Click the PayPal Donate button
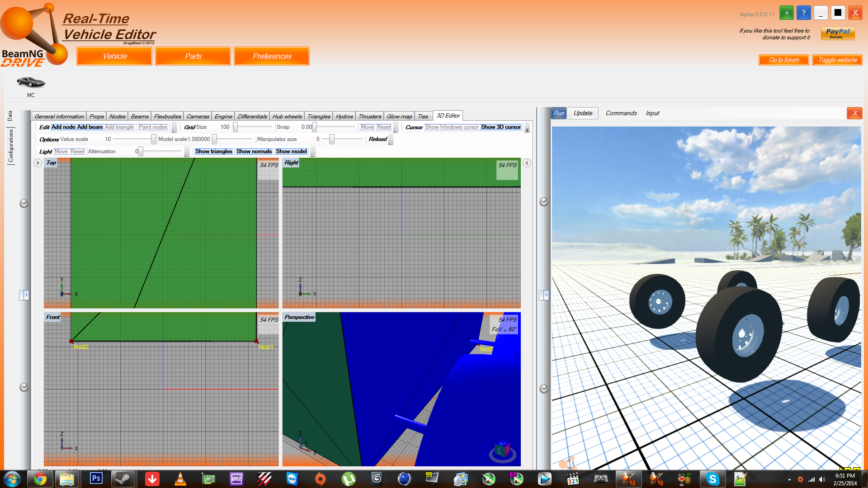The width and height of the screenshot is (868, 488). (x=838, y=33)
